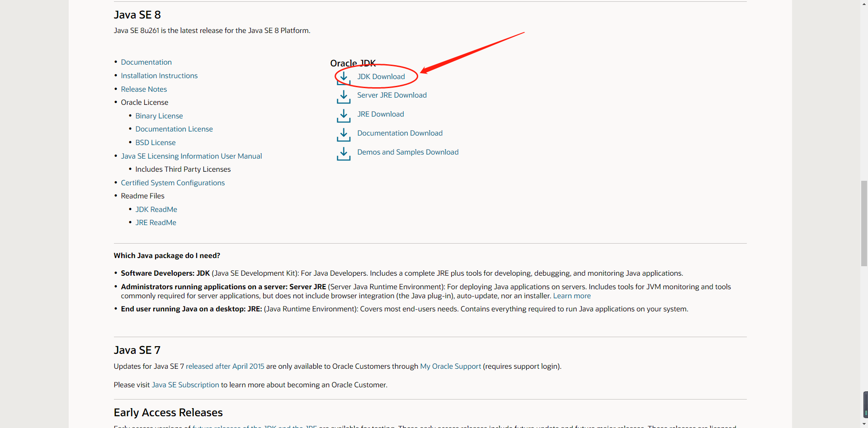The height and width of the screenshot is (428, 868).
Task: Open the Documentation link in the Java SE 8 list
Action: [146, 62]
